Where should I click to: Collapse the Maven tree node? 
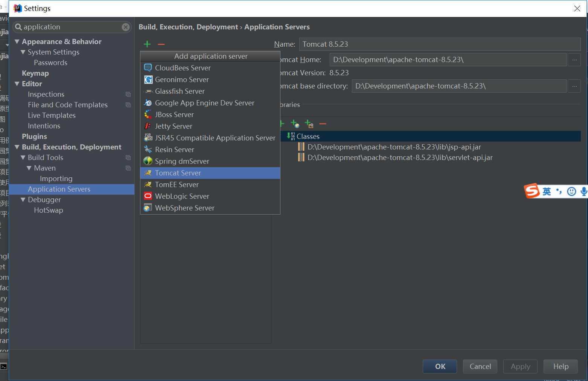click(x=29, y=168)
